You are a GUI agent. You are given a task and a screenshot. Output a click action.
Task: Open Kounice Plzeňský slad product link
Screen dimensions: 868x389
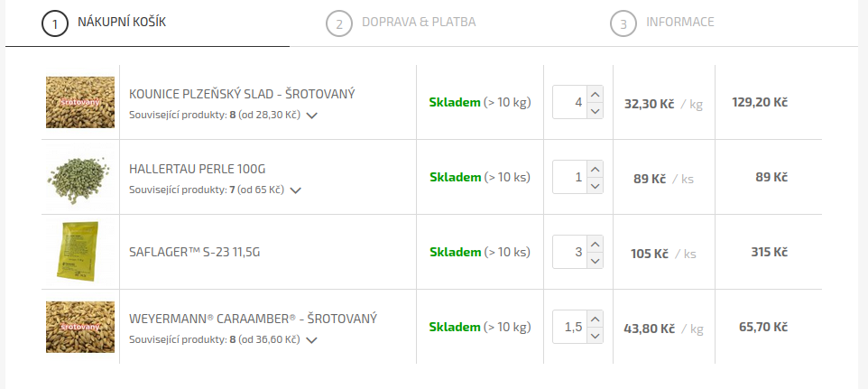pos(242,94)
